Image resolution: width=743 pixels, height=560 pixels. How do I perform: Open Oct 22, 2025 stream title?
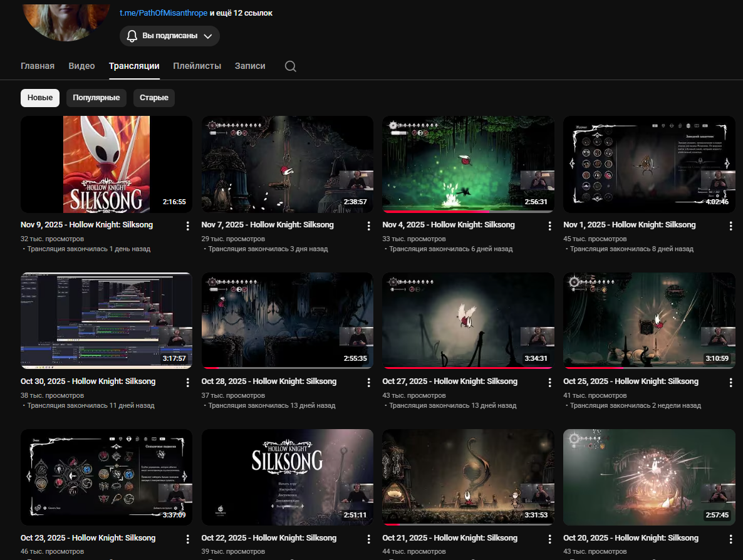point(269,537)
